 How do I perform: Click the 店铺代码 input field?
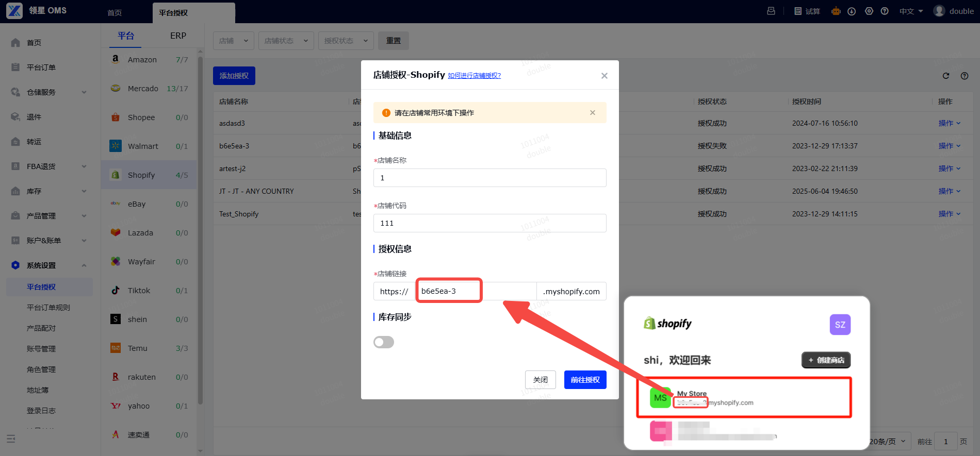point(489,223)
